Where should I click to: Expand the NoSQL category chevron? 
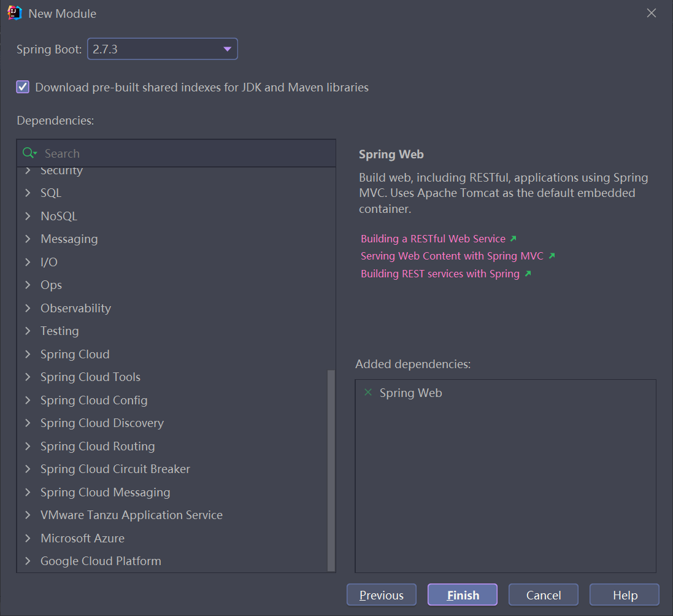pyautogui.click(x=28, y=216)
